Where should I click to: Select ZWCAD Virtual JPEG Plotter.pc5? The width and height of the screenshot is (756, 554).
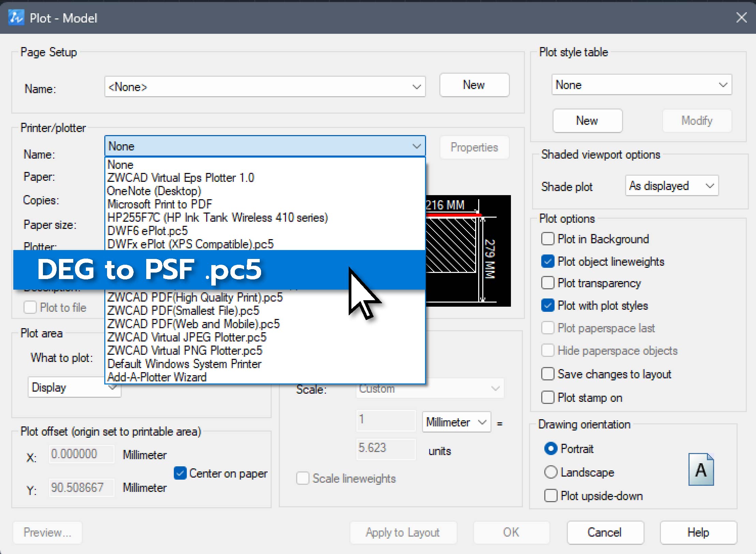(x=265, y=337)
